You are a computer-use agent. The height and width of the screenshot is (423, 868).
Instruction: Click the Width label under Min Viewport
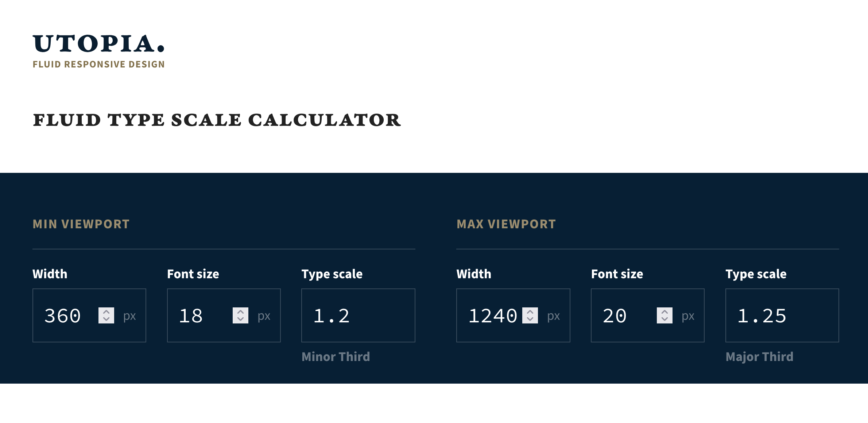click(50, 274)
